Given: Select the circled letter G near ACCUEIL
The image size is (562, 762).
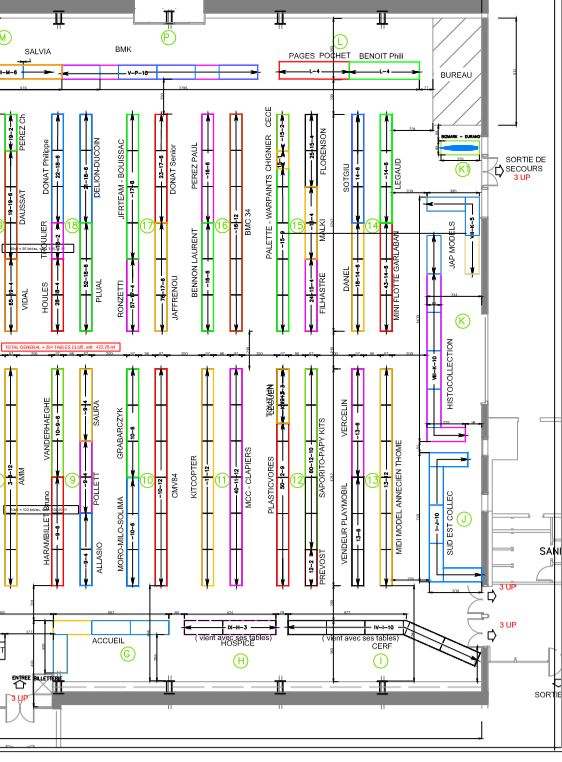Looking at the screenshot, I should tap(127, 654).
